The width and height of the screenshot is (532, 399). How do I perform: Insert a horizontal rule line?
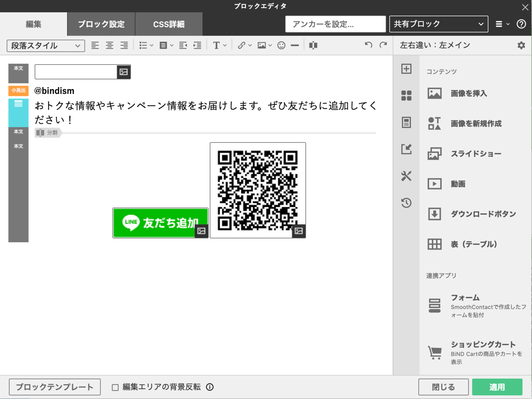[295, 45]
